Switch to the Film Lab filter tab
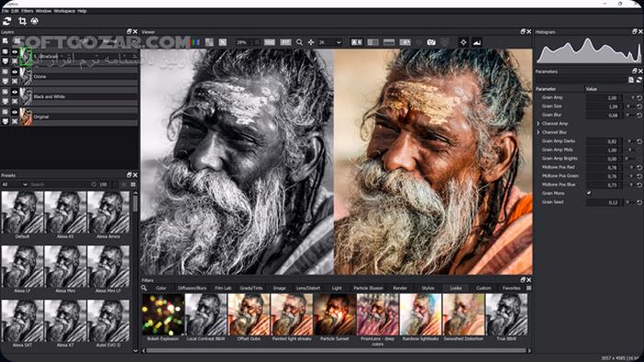This screenshot has height=362, width=644. coord(223,288)
